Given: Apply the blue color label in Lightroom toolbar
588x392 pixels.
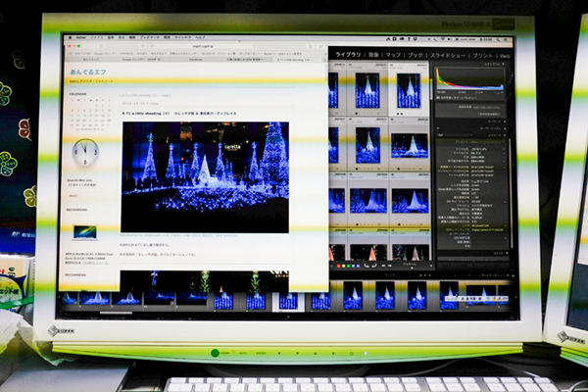Looking at the screenshot, I should [353, 266].
